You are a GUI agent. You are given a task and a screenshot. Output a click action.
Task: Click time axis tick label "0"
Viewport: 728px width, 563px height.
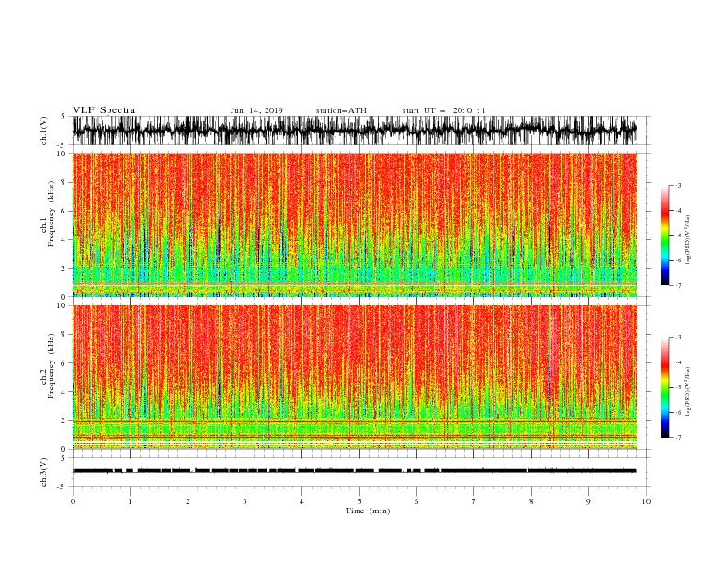point(73,501)
